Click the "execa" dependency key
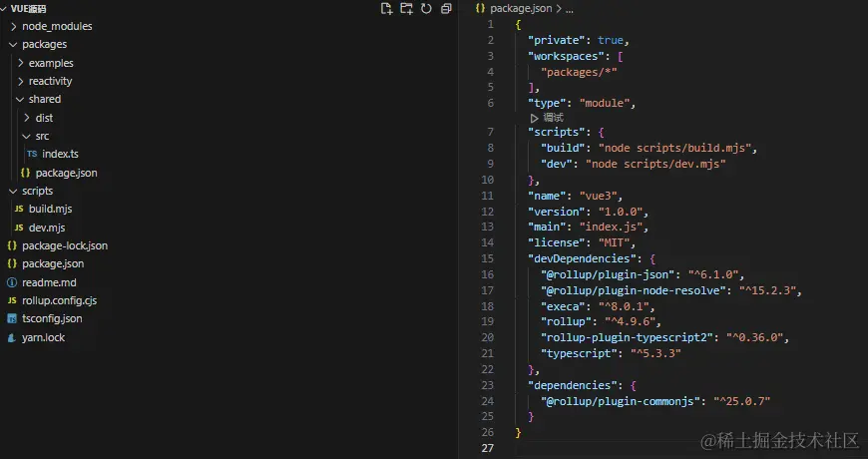The height and width of the screenshot is (459, 868). click(563, 306)
